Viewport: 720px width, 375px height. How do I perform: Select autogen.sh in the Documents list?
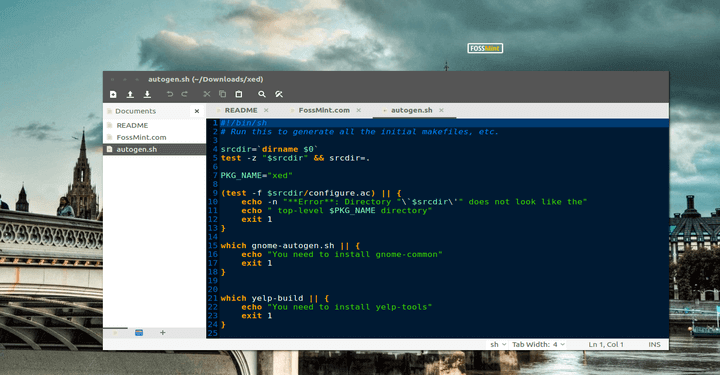click(x=154, y=149)
